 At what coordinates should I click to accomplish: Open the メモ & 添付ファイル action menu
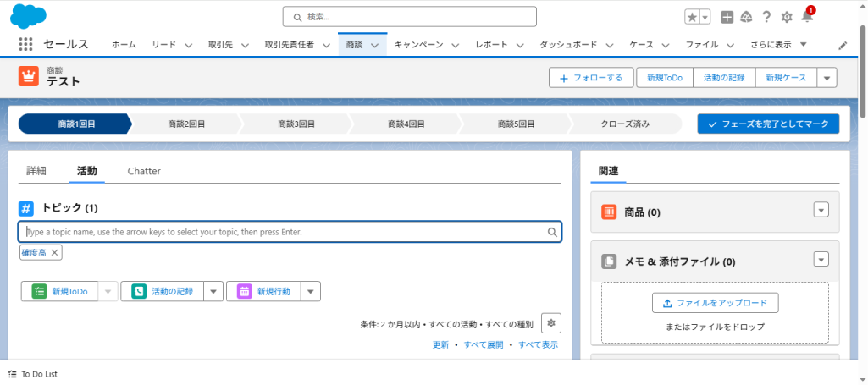(x=821, y=259)
